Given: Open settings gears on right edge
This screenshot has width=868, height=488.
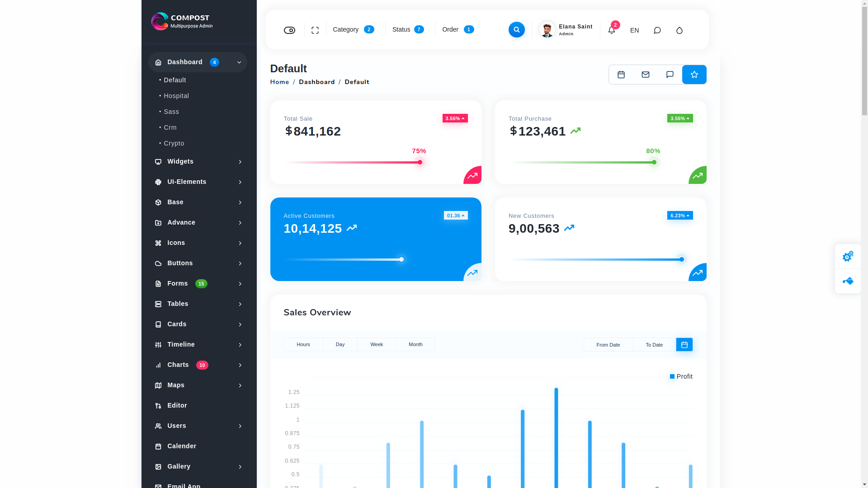Looking at the screenshot, I should coord(848,256).
